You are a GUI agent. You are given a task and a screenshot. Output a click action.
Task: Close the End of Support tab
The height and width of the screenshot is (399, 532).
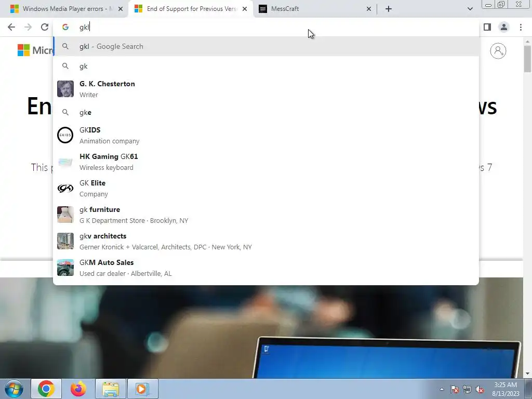(245, 9)
